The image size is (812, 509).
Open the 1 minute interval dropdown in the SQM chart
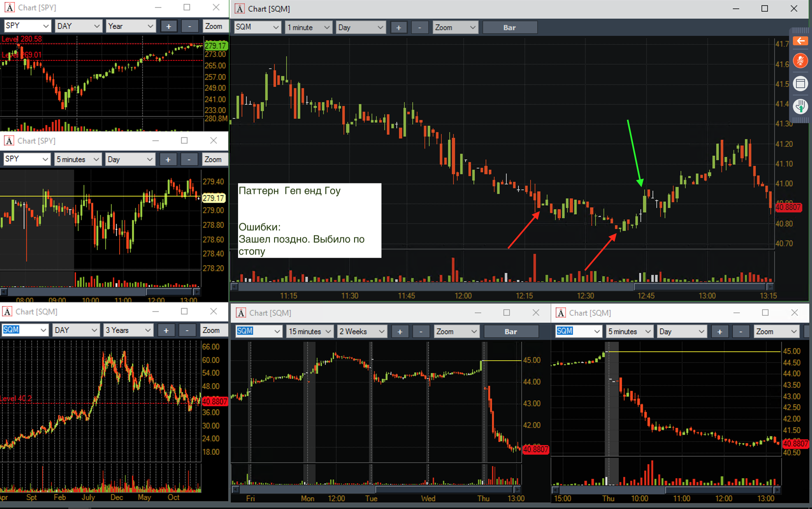(309, 28)
